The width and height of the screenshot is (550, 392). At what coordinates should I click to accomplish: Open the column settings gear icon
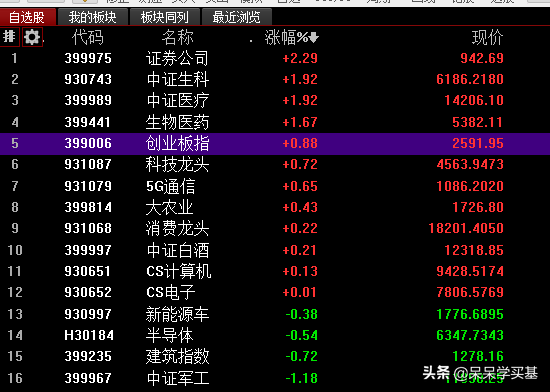(x=32, y=37)
